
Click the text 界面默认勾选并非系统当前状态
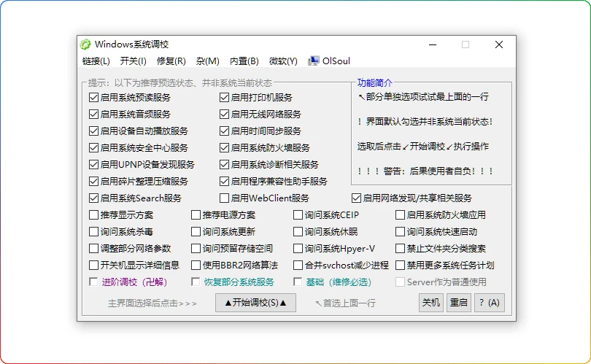pyautogui.click(x=427, y=122)
